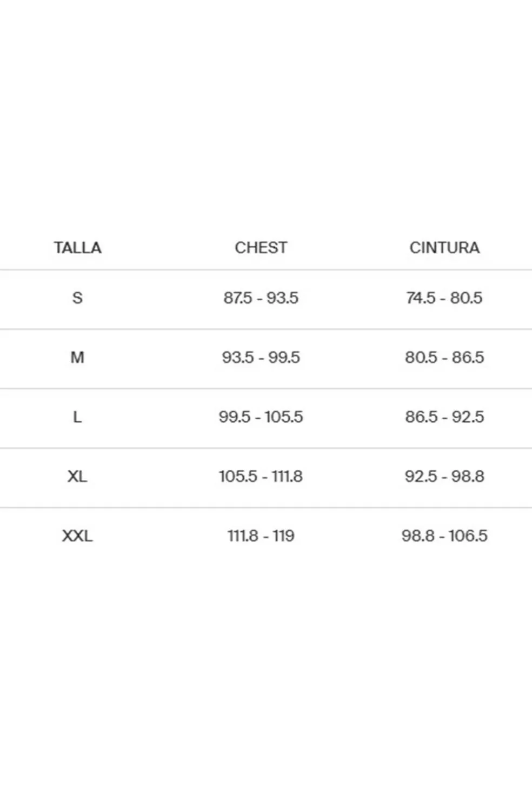
Task: Click waist range 92.5 - 98.8
Action: (444, 476)
